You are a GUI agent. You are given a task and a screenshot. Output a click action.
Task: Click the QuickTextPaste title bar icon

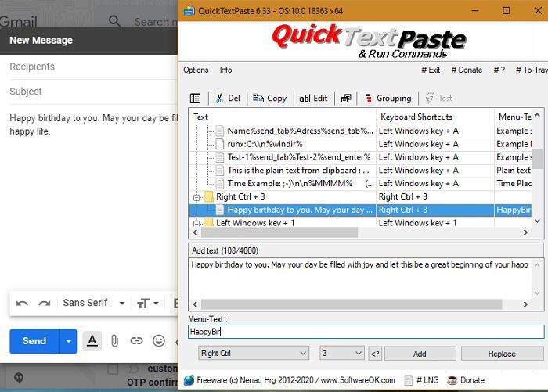[x=189, y=11]
